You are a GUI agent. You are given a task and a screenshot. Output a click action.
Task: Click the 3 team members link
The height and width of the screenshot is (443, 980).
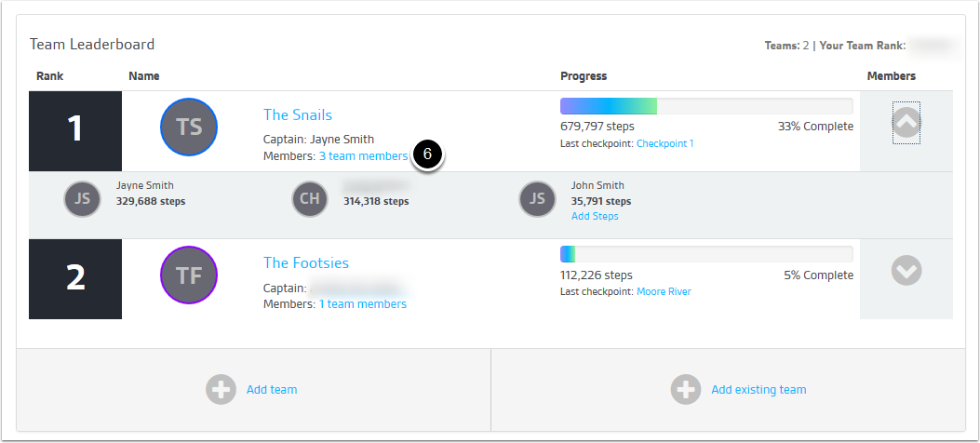tap(363, 156)
